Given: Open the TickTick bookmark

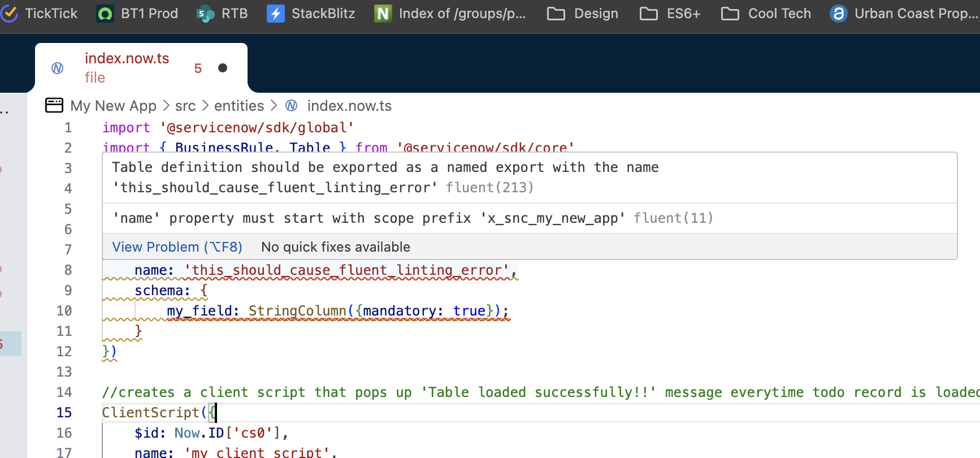Looking at the screenshot, I should coord(40,14).
